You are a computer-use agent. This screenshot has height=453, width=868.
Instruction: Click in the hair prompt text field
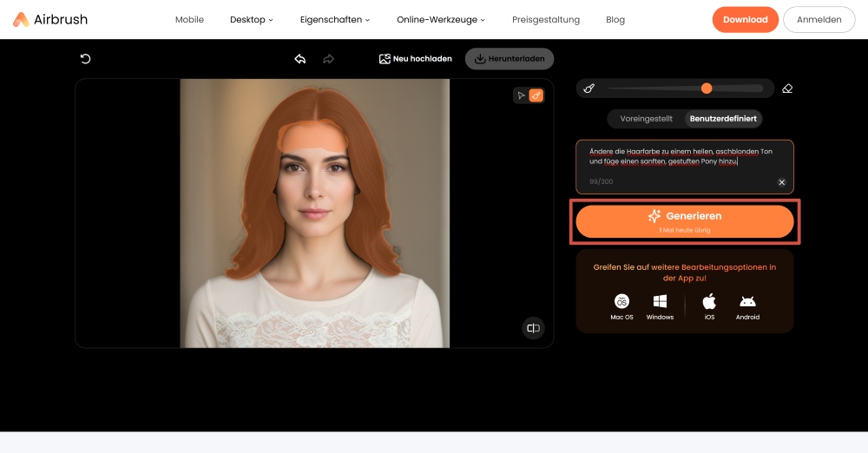click(x=685, y=167)
